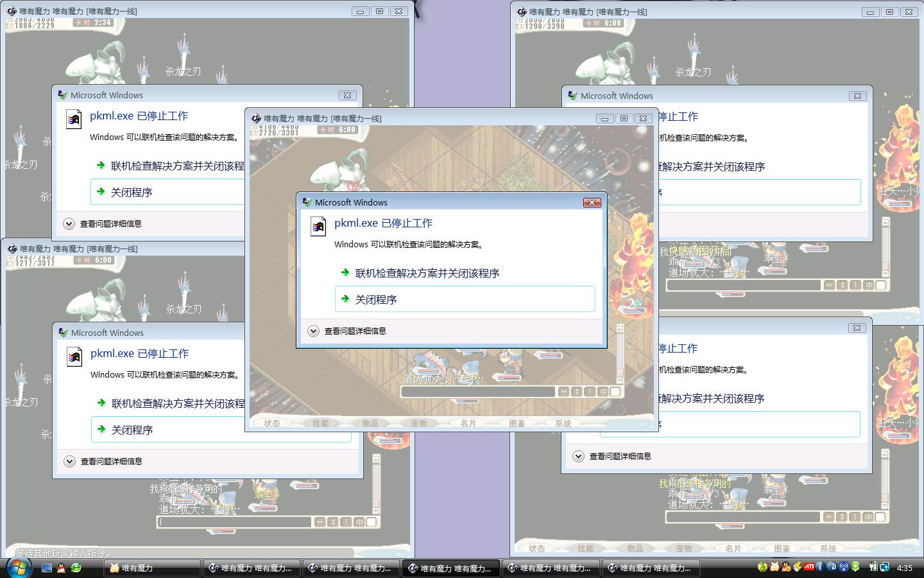Viewport: 924px width, 578px height.
Task: Expand problem details in bottom-right dialog
Action: (x=613, y=457)
